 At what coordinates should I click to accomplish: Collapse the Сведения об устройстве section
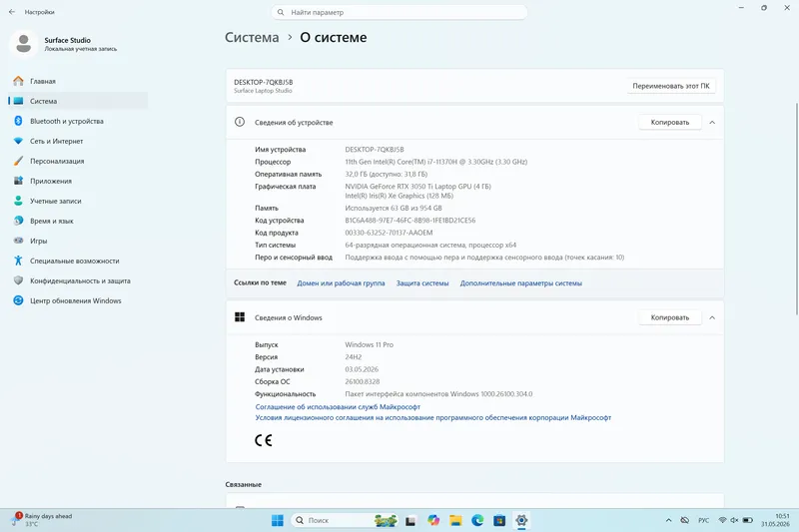click(712, 122)
